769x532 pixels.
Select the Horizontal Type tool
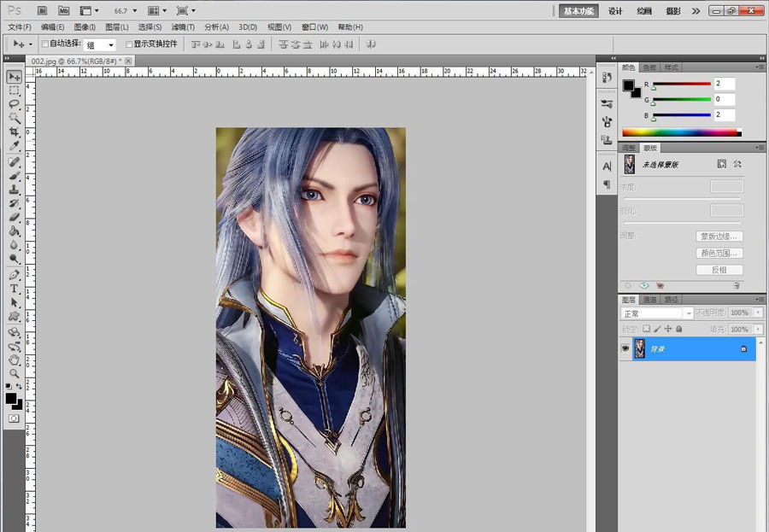click(15, 289)
